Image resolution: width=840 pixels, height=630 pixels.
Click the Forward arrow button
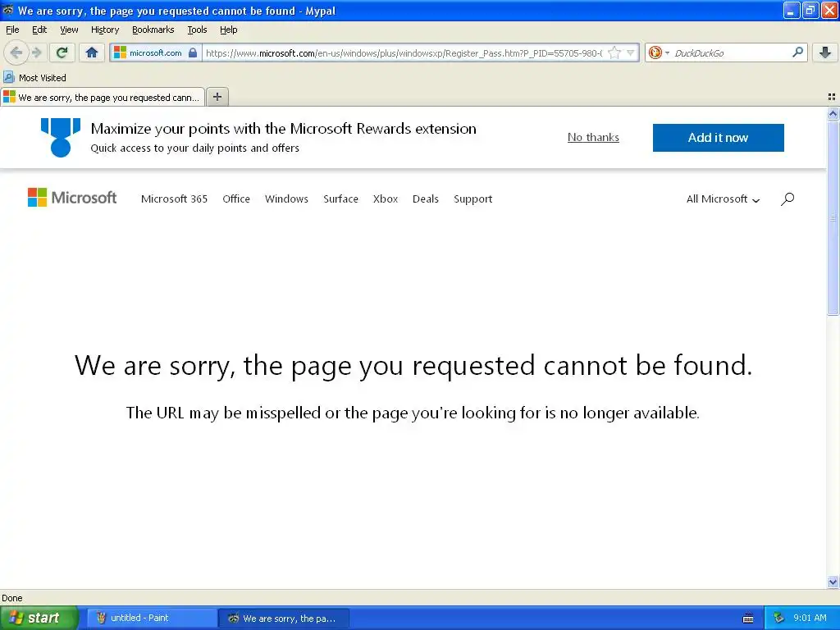[x=37, y=52]
